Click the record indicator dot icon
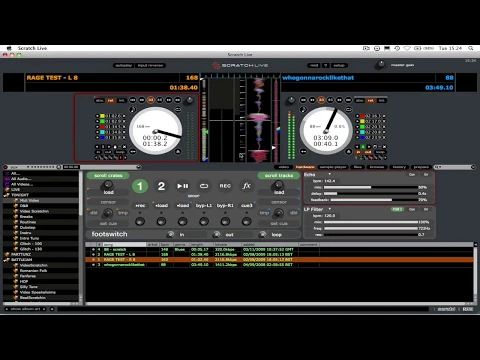480x360 pixels. [5, 167]
